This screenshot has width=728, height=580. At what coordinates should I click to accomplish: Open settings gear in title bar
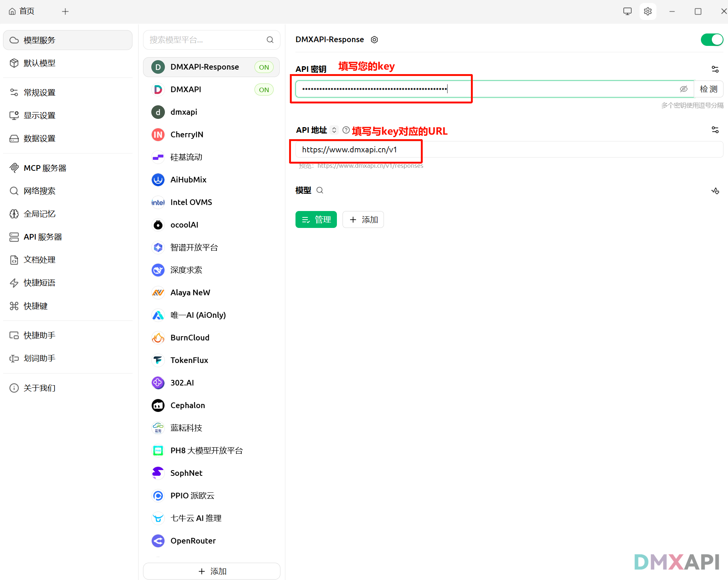[647, 11]
